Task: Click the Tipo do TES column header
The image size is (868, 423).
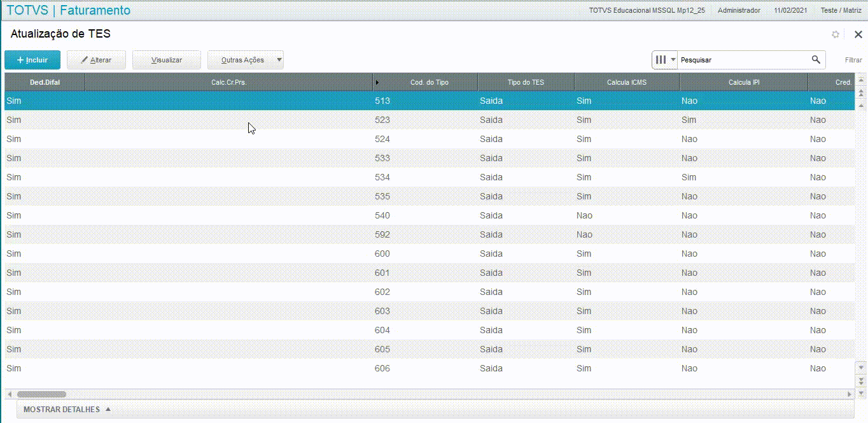Action: 526,82
